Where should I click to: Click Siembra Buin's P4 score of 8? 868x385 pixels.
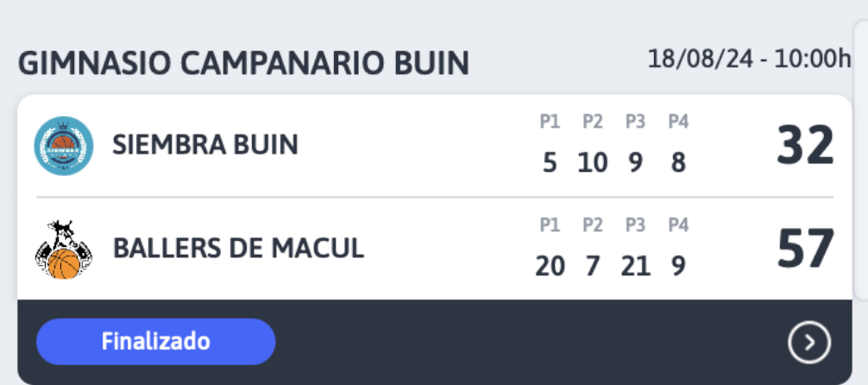(x=678, y=163)
